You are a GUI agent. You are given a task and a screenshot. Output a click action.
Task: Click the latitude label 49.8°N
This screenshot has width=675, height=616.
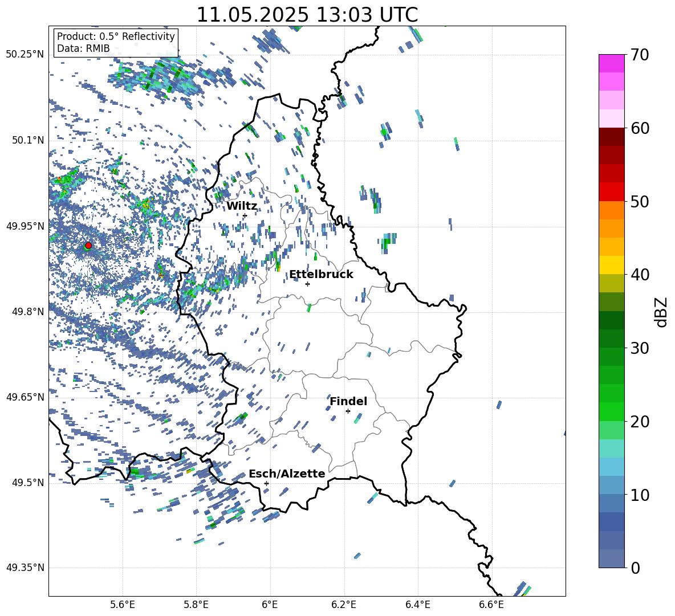click(x=27, y=312)
